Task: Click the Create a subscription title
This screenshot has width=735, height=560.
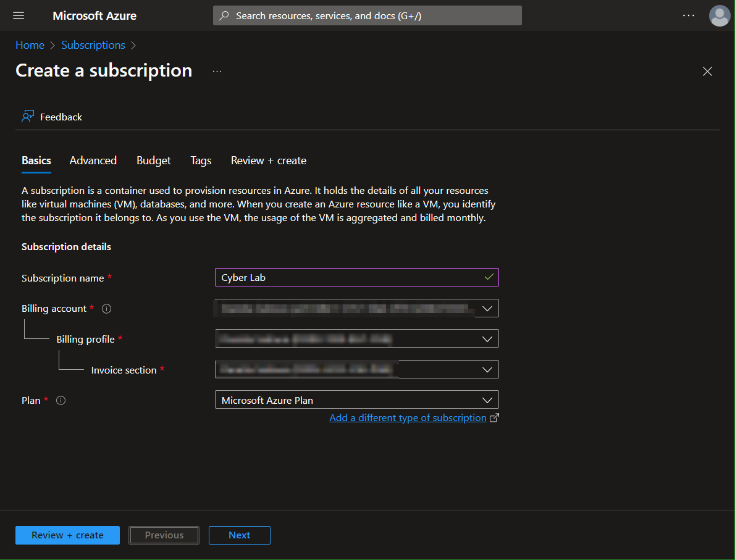Action: (x=104, y=70)
